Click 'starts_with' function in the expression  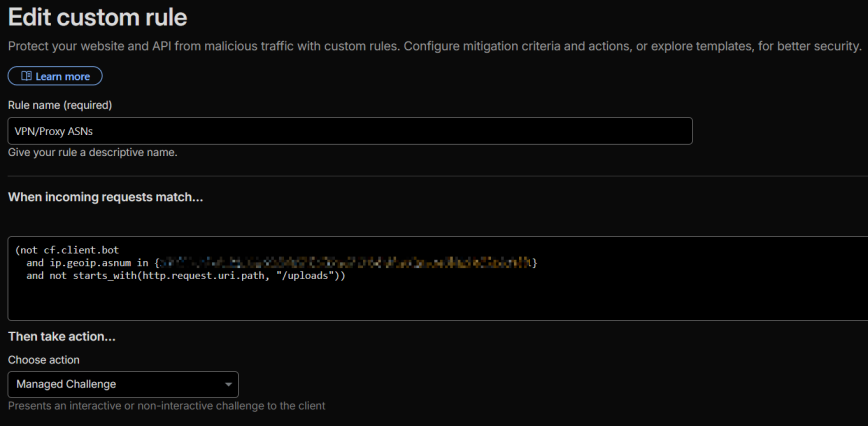coord(106,276)
